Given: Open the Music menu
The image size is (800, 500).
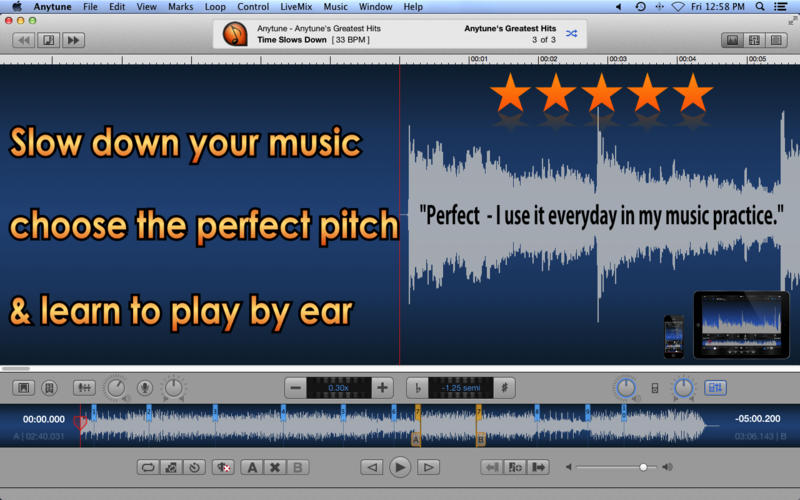Looking at the screenshot, I should 335,7.
